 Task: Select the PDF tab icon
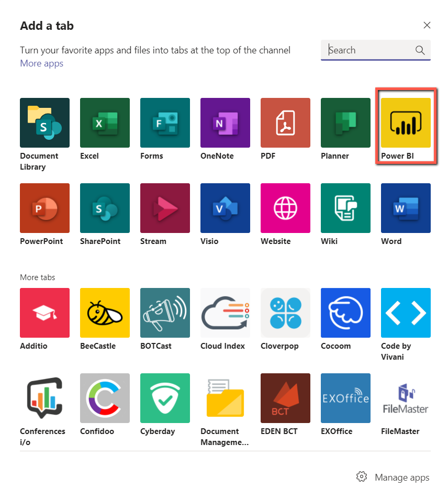coord(285,123)
